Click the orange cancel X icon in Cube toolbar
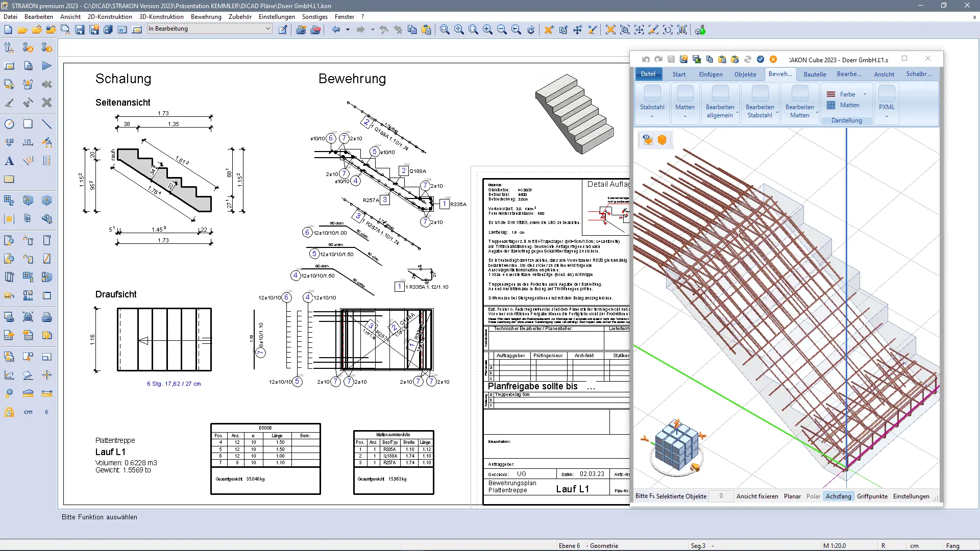The image size is (980, 551). point(773,60)
